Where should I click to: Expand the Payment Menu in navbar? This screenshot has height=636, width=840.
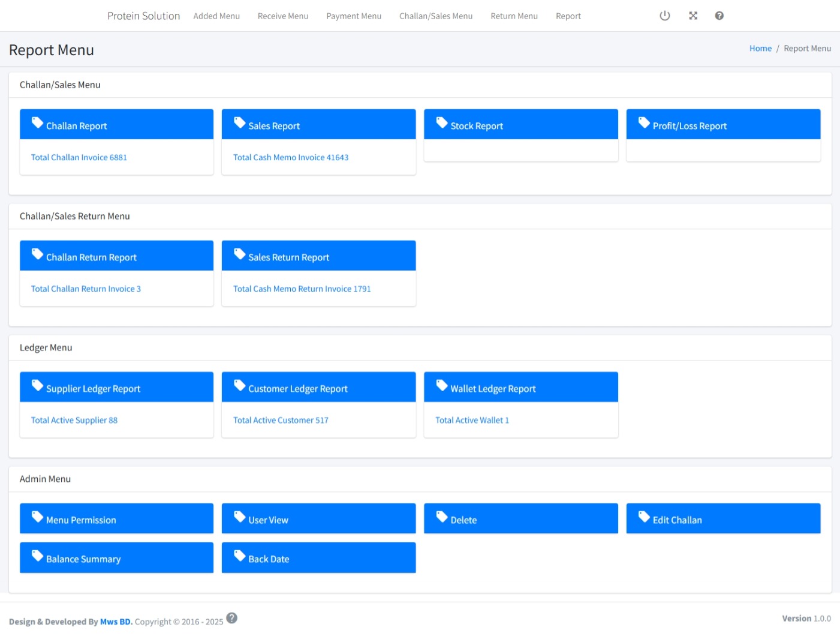(x=354, y=16)
